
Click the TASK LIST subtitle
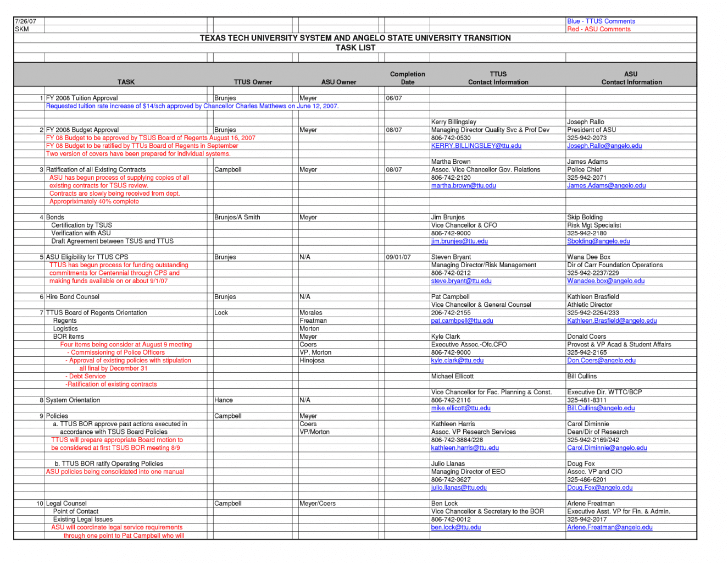(355, 48)
